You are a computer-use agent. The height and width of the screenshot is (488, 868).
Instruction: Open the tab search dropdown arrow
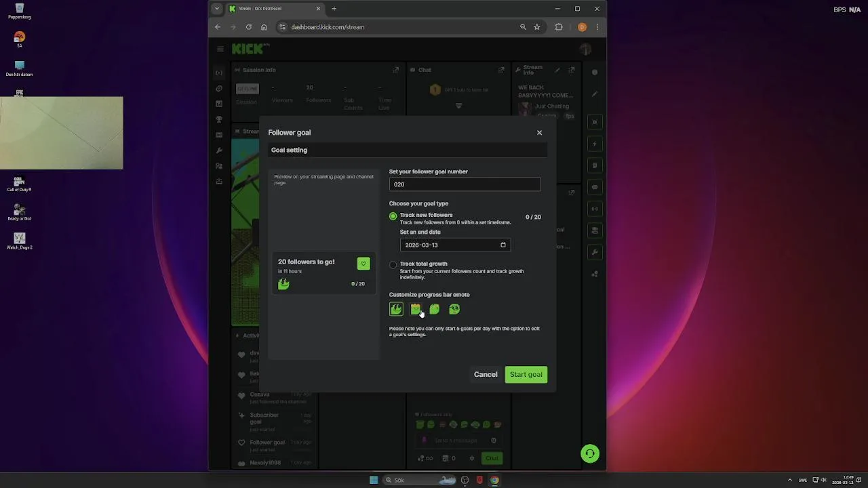[x=216, y=9]
